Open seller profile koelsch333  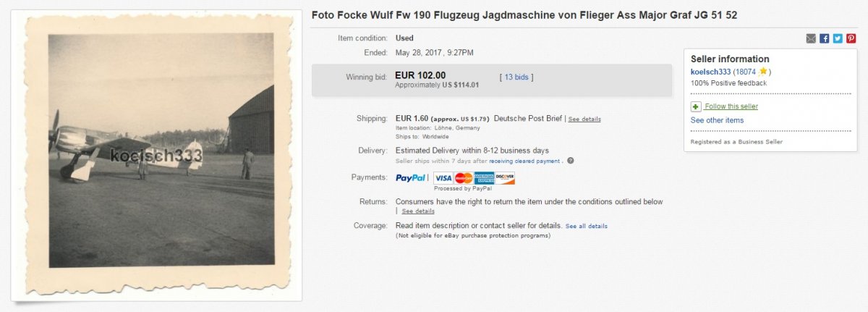click(710, 72)
